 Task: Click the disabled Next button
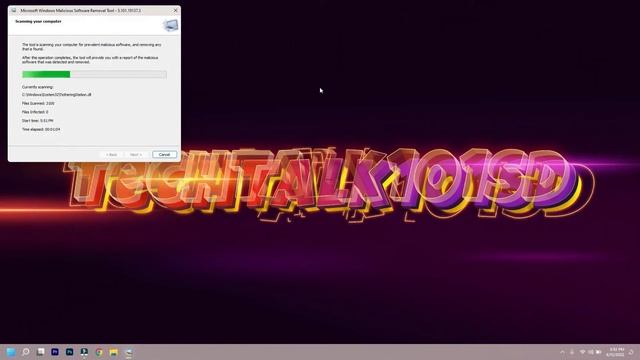pyautogui.click(x=136, y=155)
